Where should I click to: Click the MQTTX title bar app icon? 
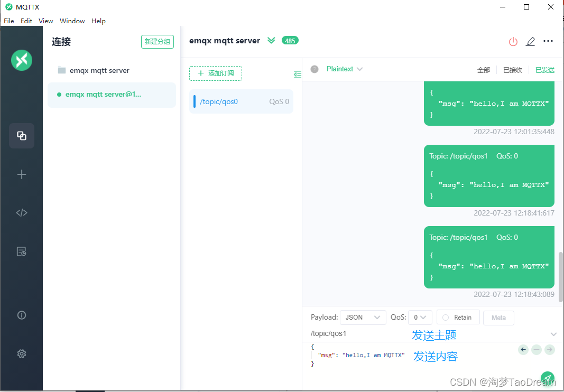coord(9,7)
